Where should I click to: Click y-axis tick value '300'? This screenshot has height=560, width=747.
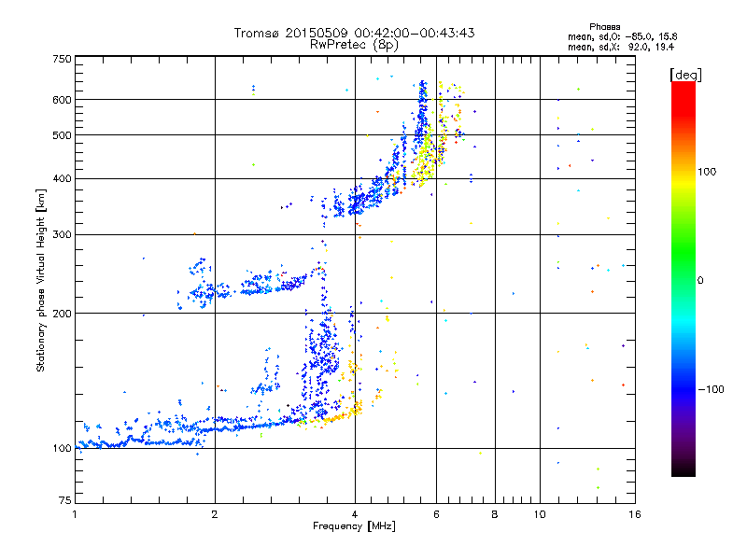point(62,235)
